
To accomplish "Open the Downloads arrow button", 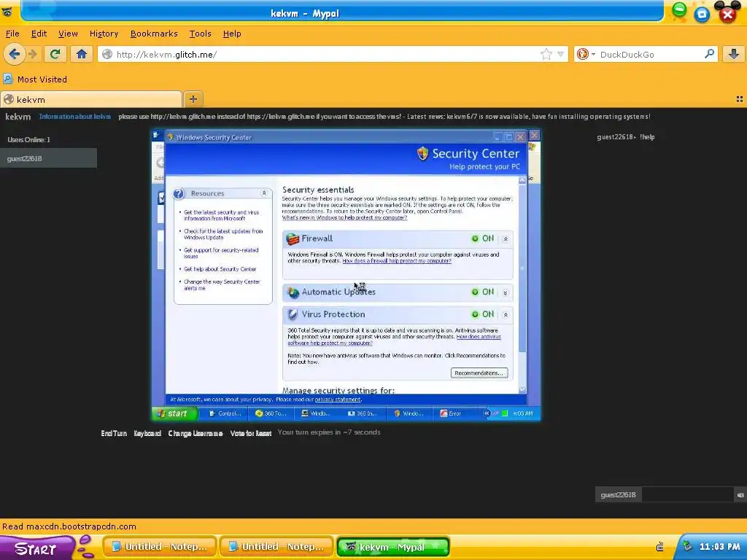I will (734, 54).
